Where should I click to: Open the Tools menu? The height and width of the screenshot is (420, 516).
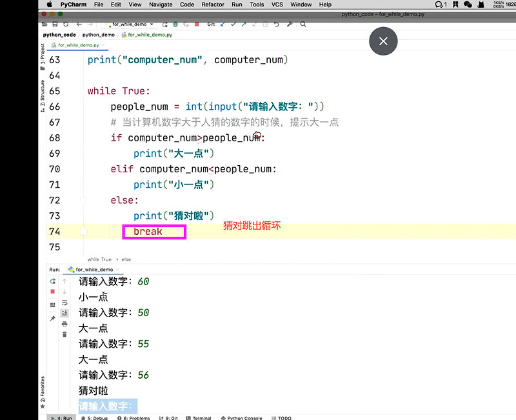(257, 5)
